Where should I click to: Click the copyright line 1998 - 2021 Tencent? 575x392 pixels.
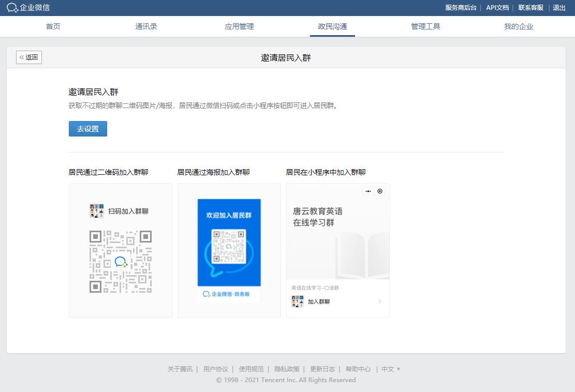[x=286, y=380]
